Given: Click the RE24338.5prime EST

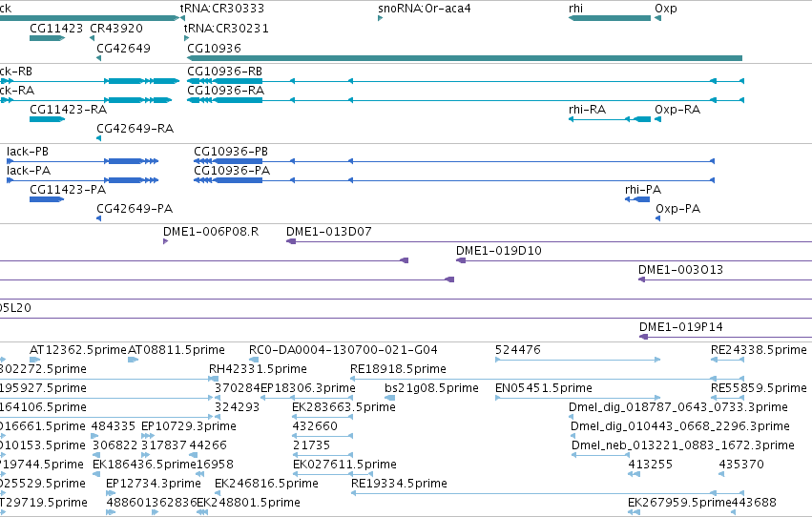Looking at the screenshot, I should tap(727, 360).
